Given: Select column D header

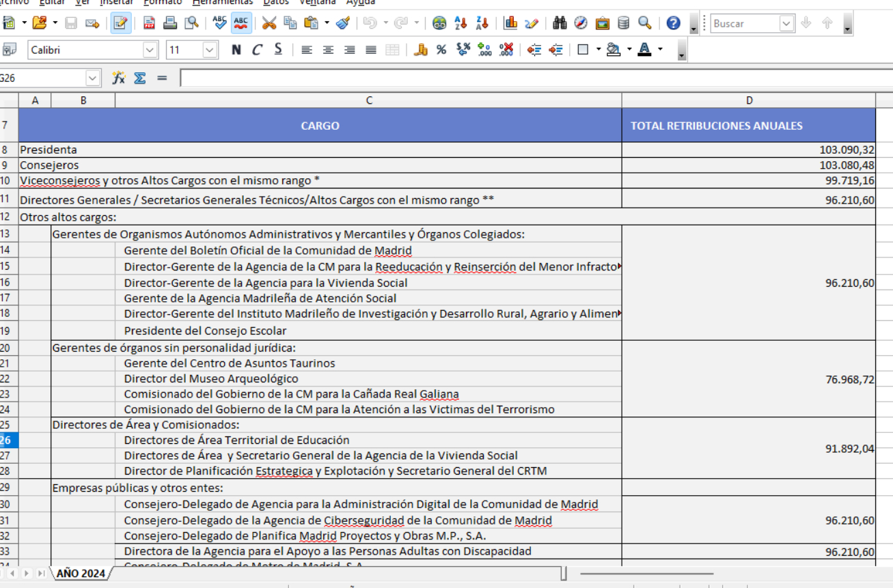Looking at the screenshot, I should tap(749, 100).
